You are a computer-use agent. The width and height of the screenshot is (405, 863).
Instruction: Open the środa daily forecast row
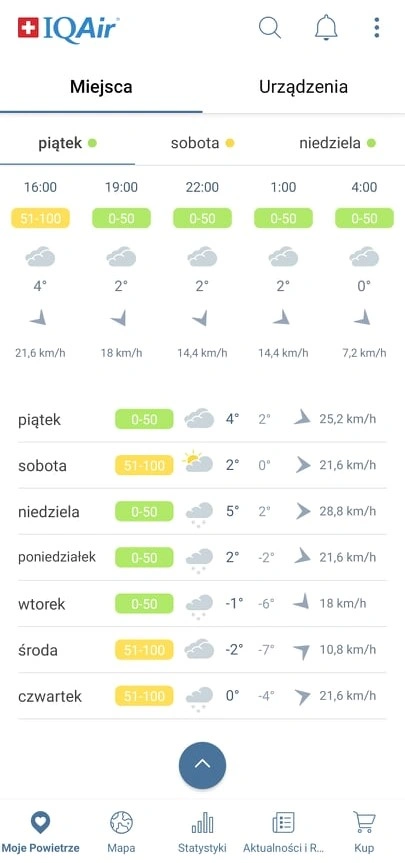pos(202,650)
